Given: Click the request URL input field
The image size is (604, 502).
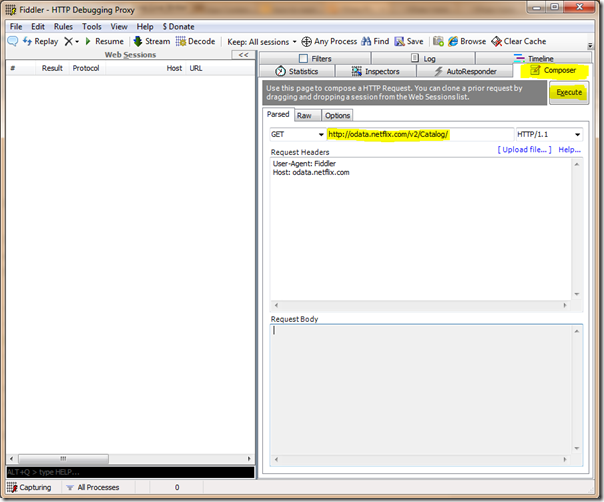Looking at the screenshot, I should 418,134.
